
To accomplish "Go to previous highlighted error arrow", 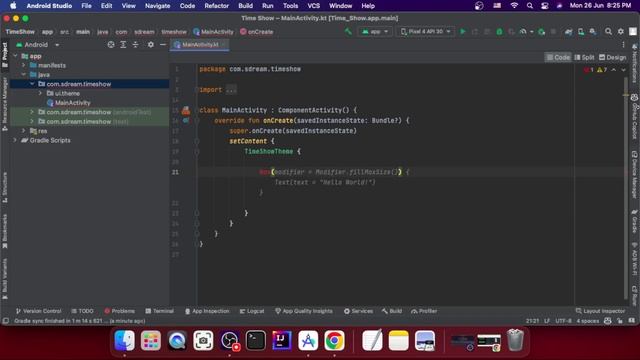I will pyautogui.click(x=613, y=70).
